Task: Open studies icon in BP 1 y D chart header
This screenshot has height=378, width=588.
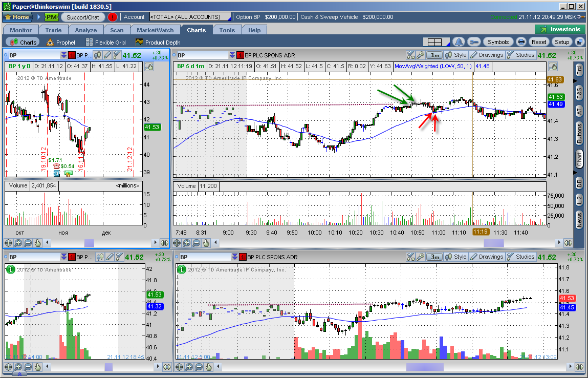Action: [117, 55]
